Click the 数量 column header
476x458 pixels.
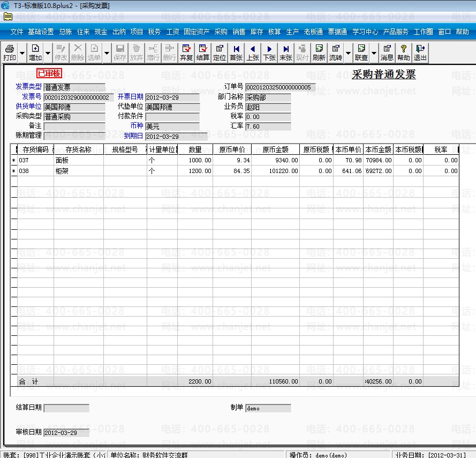195,149
